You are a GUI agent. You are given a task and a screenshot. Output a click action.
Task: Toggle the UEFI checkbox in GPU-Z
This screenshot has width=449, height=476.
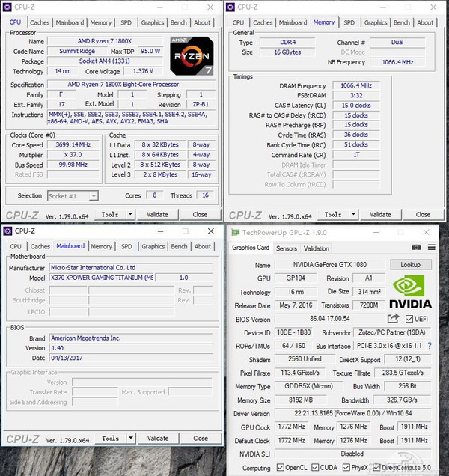(409, 319)
